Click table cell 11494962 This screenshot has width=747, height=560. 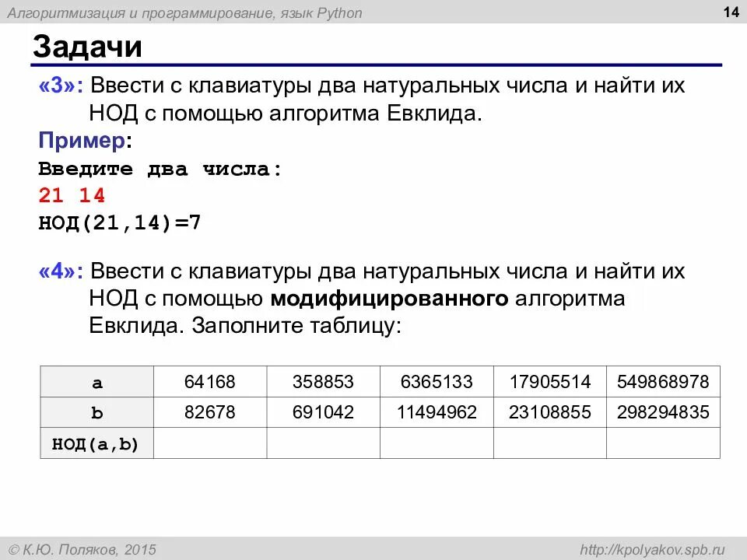(437, 412)
